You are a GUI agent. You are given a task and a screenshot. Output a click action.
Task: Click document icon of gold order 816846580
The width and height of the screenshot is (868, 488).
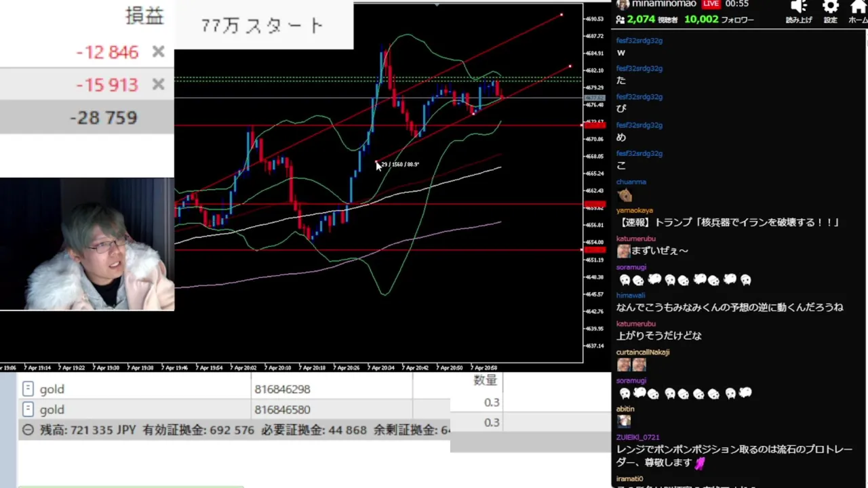(x=28, y=409)
